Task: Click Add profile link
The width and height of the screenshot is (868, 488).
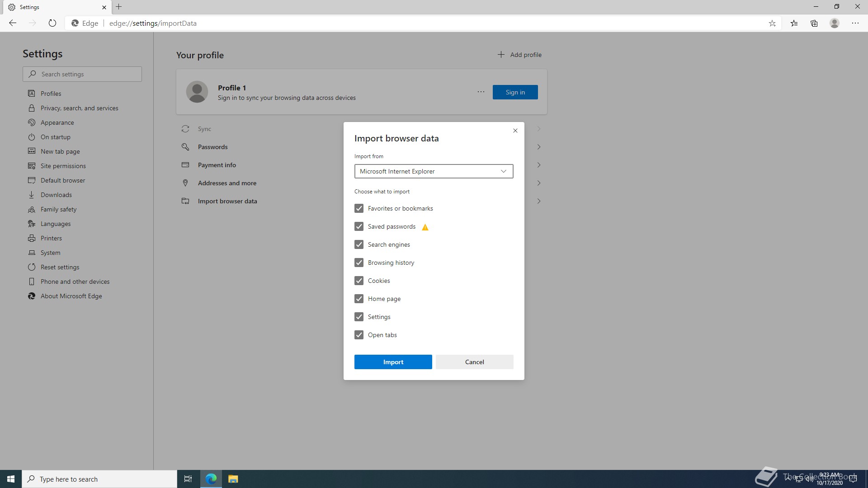Action: pos(519,55)
